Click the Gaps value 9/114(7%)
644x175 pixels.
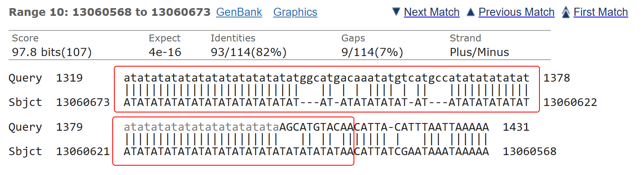(372, 52)
